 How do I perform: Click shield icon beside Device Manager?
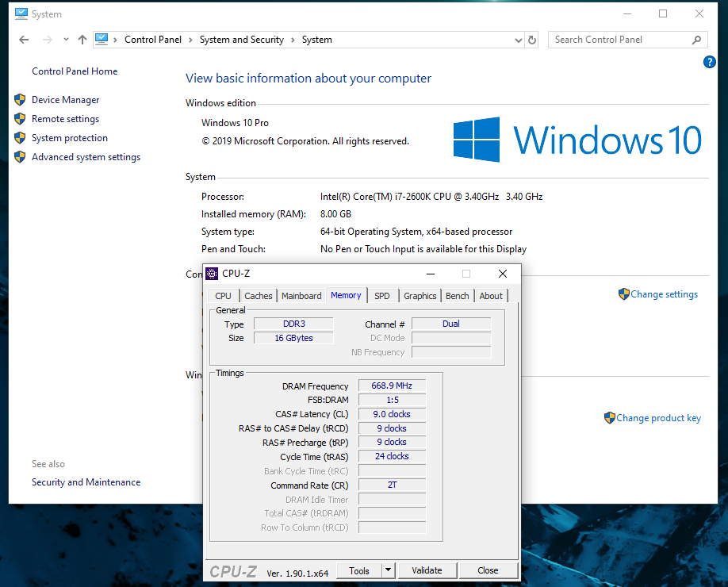click(20, 99)
